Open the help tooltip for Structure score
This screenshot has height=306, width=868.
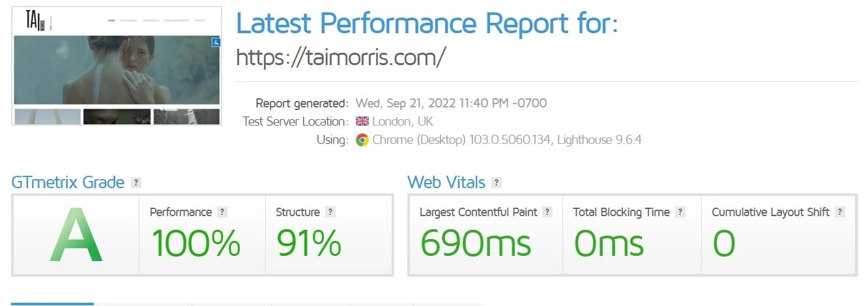[330, 212]
